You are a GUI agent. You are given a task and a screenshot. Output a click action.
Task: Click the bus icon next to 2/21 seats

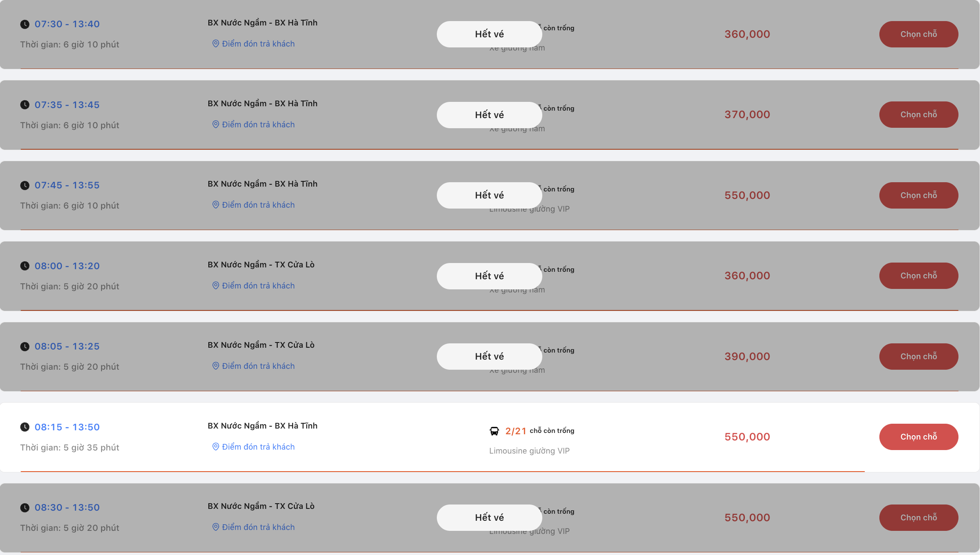[x=494, y=431]
